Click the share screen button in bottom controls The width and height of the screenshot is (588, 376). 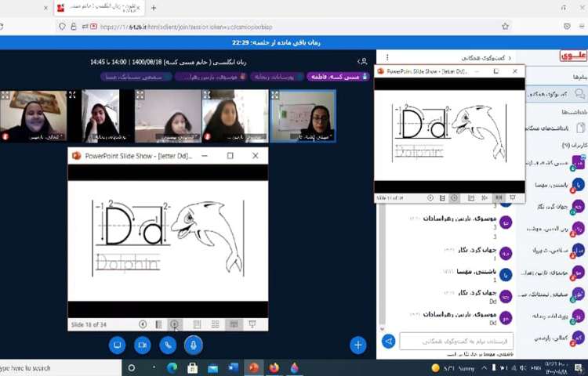point(117,345)
